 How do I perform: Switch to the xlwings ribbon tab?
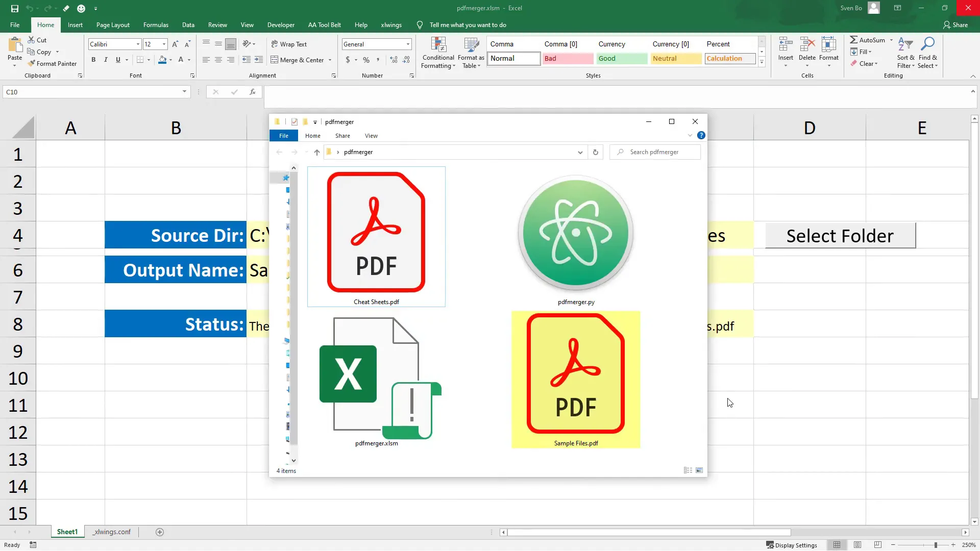(391, 25)
